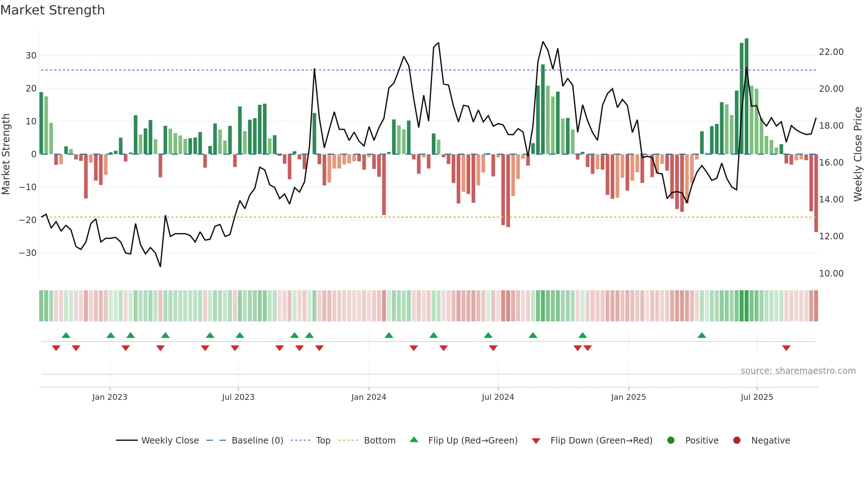The height and width of the screenshot is (488, 868).
Task: Click the green Positive circle in legend
Action: coord(671,440)
